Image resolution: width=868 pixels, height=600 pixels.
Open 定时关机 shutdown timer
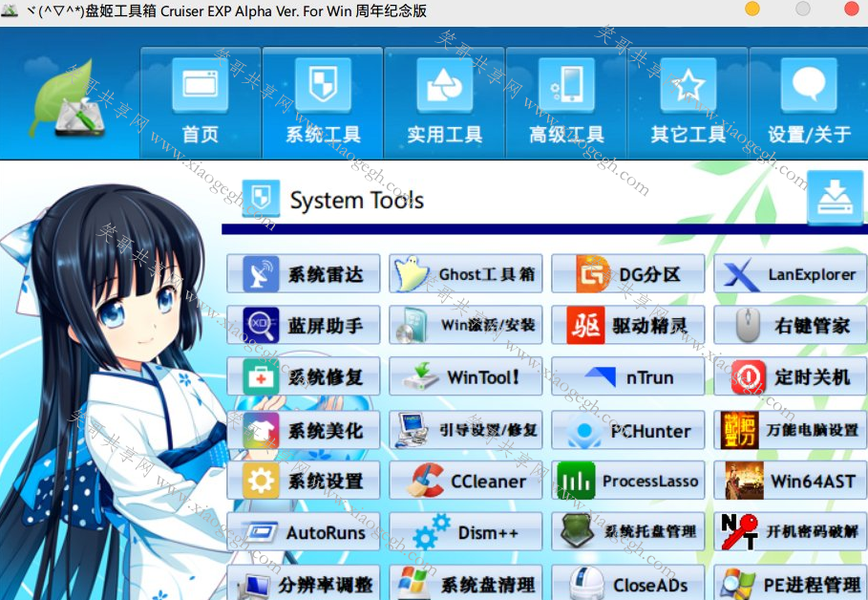tap(791, 376)
